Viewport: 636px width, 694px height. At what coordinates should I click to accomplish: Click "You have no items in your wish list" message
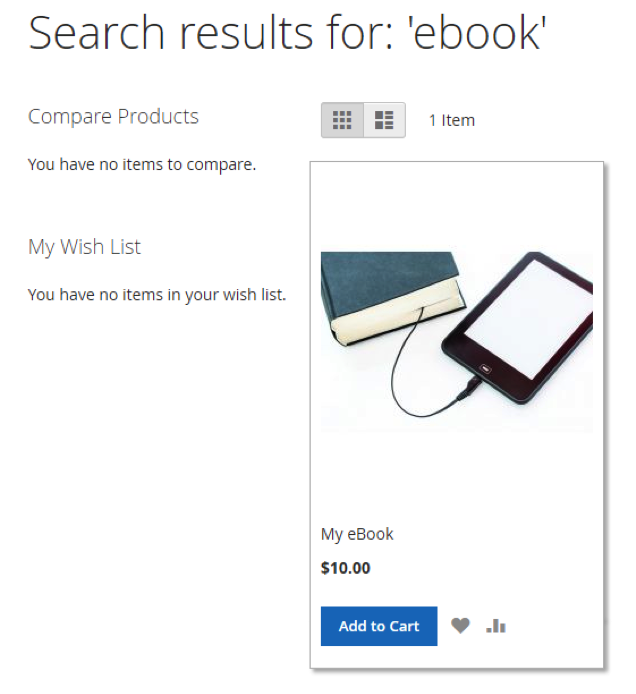(x=157, y=294)
